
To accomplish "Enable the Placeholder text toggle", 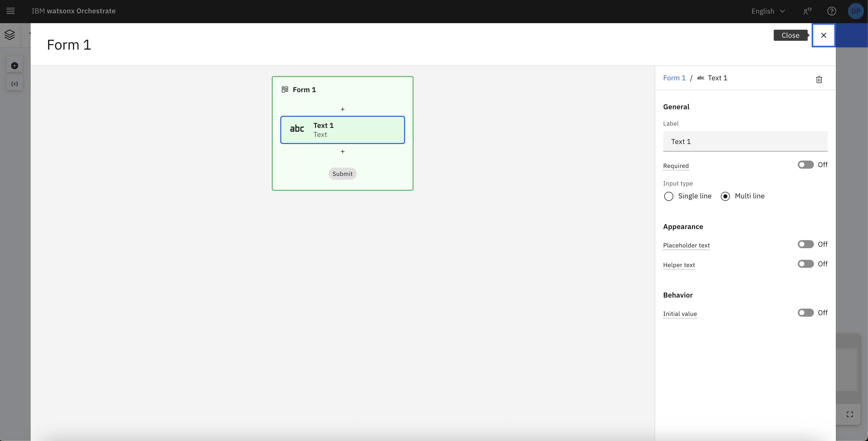I will [805, 244].
